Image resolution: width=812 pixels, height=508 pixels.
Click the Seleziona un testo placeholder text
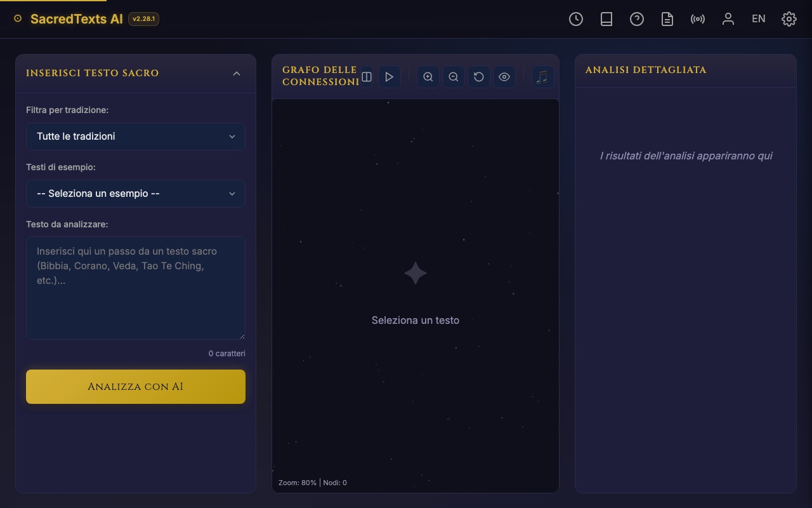click(x=416, y=321)
